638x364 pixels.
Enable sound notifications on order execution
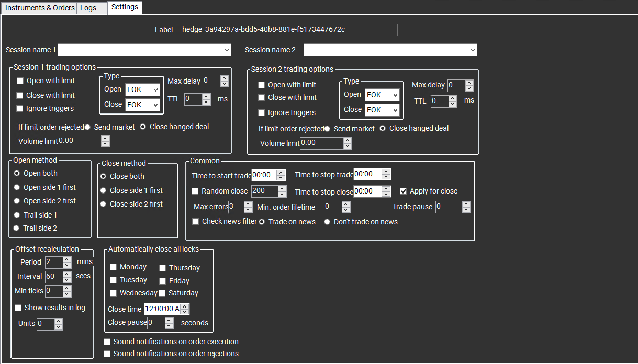click(107, 342)
